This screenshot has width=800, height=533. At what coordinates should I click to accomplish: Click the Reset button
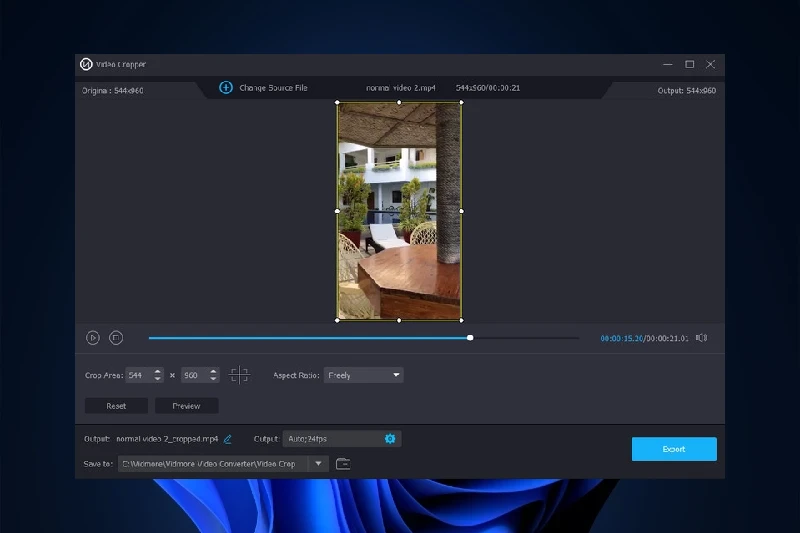tap(116, 406)
